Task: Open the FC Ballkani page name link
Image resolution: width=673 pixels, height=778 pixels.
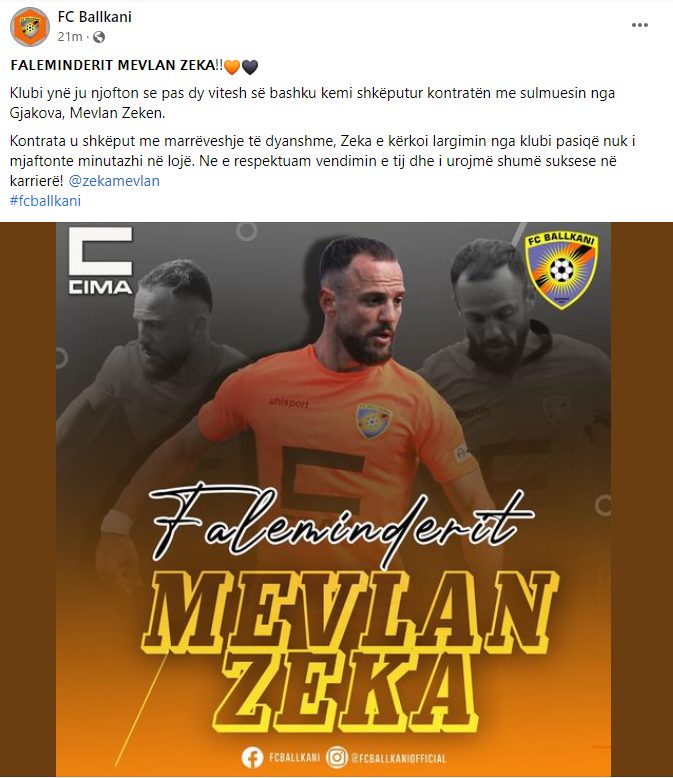Action: (x=94, y=17)
